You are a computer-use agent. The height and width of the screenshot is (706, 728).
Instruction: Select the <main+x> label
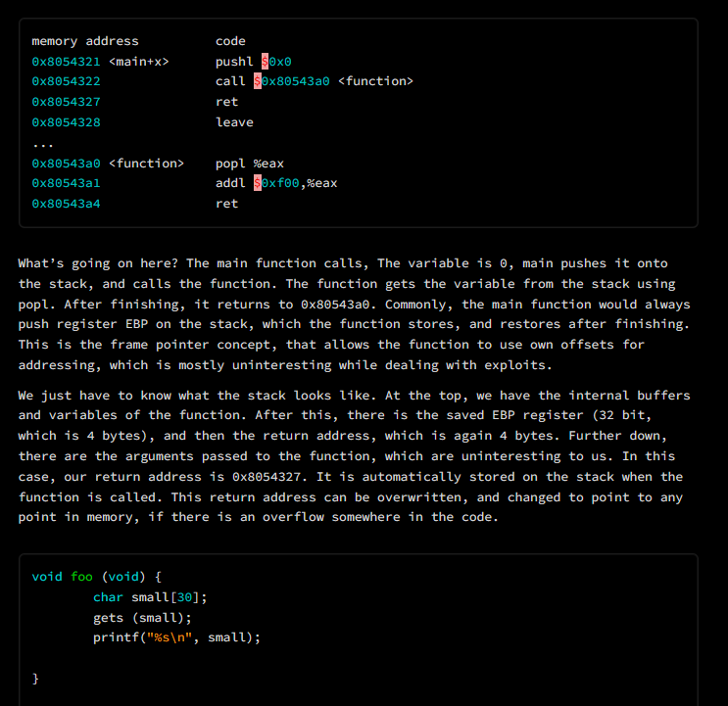click(139, 62)
